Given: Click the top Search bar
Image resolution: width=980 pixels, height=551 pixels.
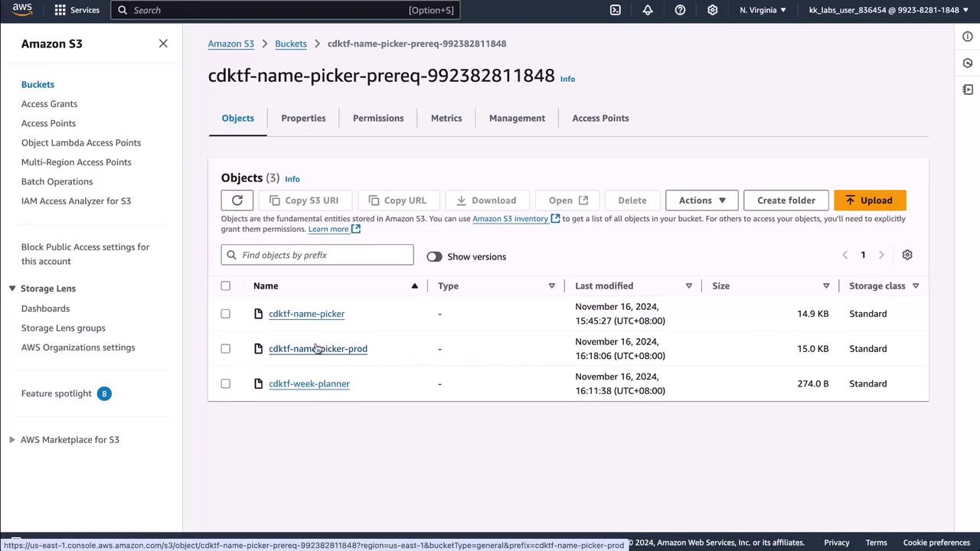Looking at the screenshot, I should click(x=285, y=10).
